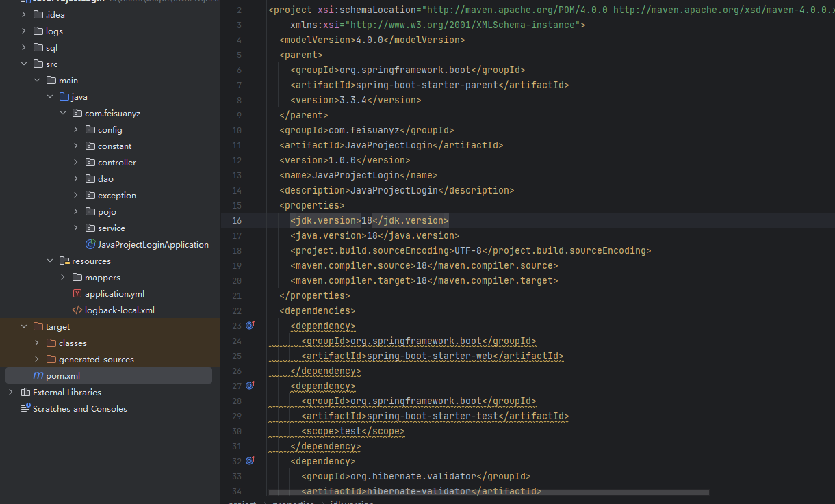This screenshot has width=835, height=504.
Task: Click the YAML file icon of application.yml
Action: 77,293
